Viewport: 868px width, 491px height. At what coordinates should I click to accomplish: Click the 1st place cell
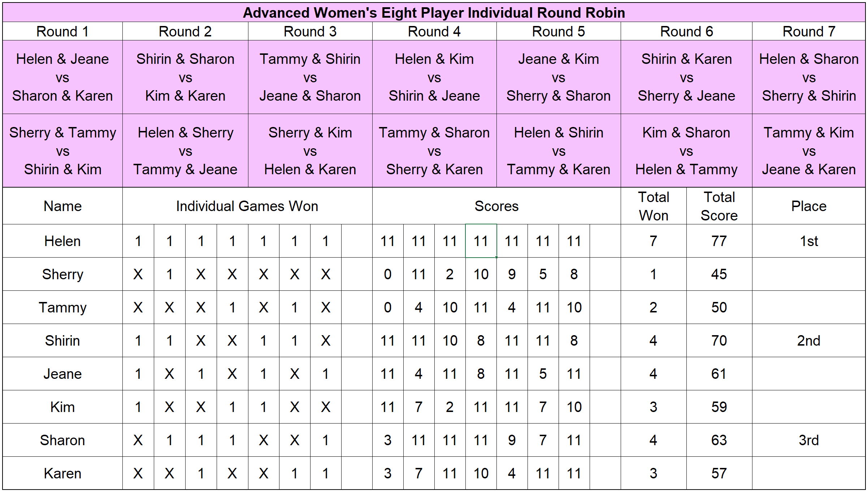click(x=808, y=241)
